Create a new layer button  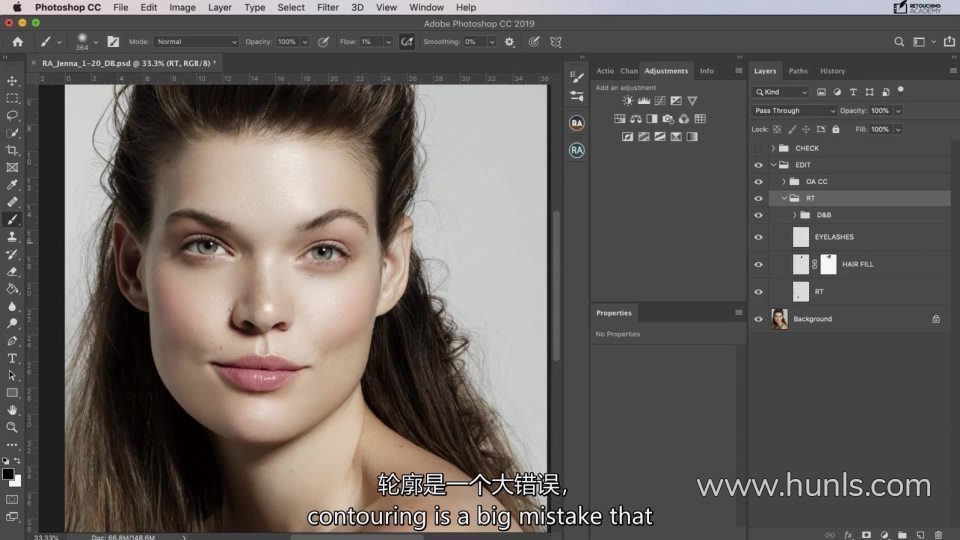click(x=920, y=534)
